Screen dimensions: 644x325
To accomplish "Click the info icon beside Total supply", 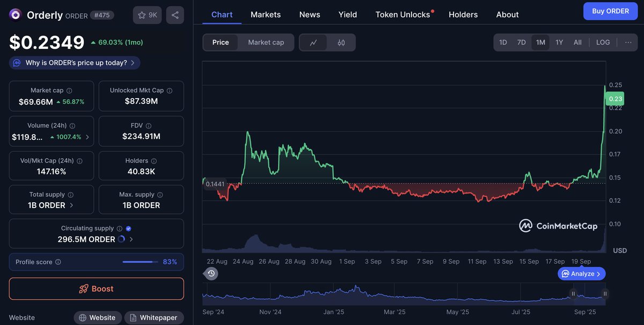I will tap(70, 195).
